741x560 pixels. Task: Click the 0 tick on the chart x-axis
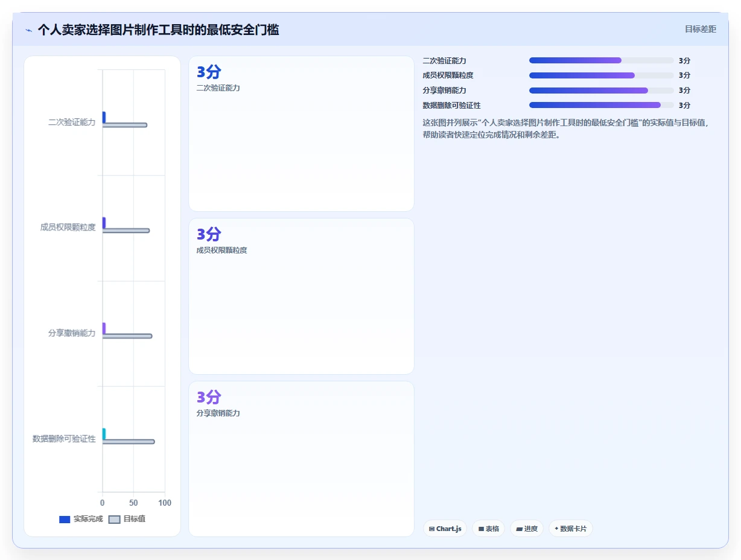(x=103, y=503)
